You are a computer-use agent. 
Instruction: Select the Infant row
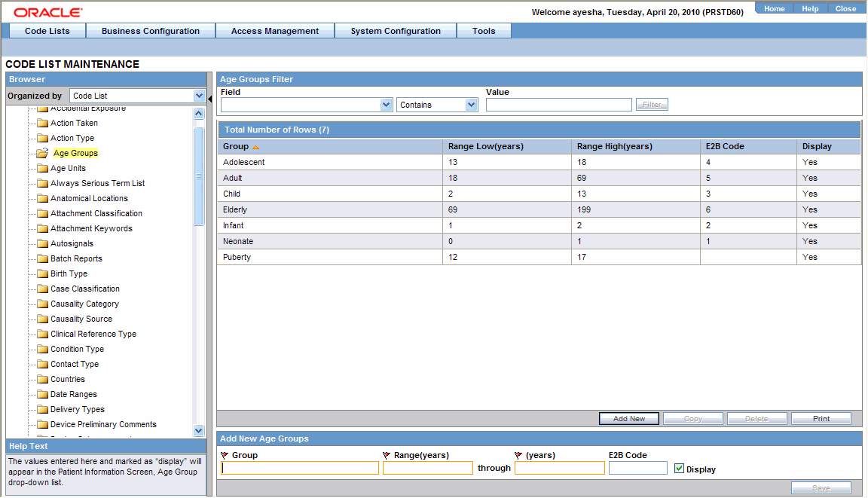pyautogui.click(x=539, y=225)
